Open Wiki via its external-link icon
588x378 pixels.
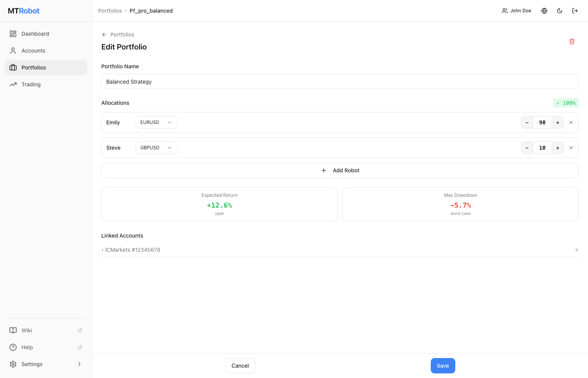click(80, 330)
